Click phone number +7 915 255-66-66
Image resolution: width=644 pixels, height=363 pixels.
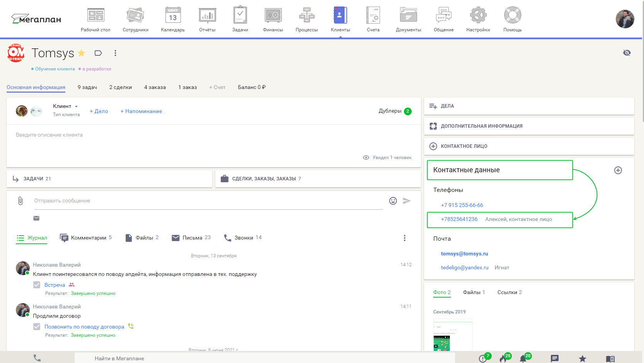click(462, 205)
